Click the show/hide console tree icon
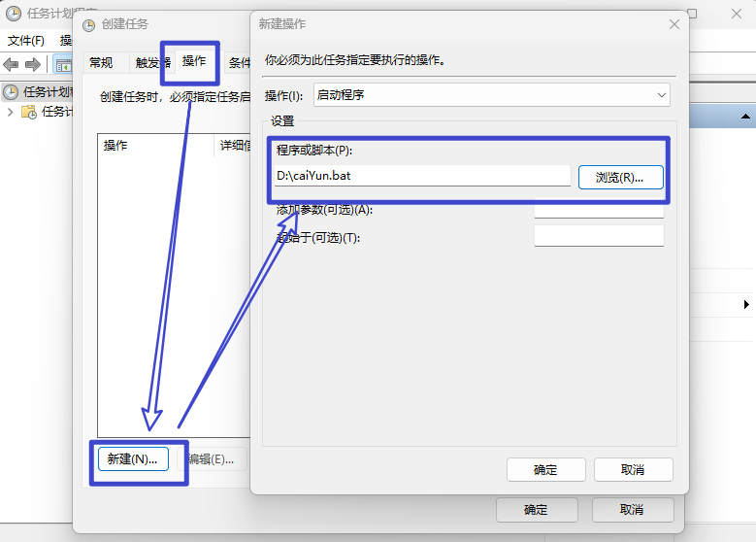 pos(62,65)
